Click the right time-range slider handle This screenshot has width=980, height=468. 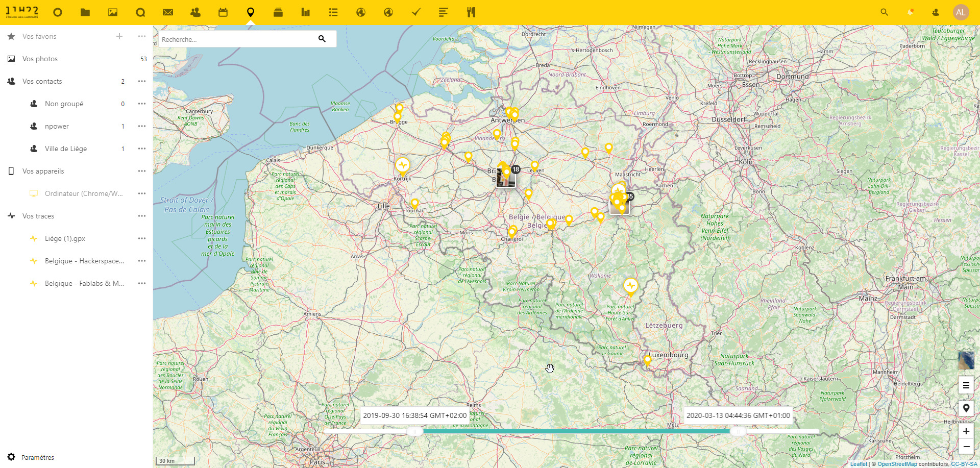pos(738,431)
